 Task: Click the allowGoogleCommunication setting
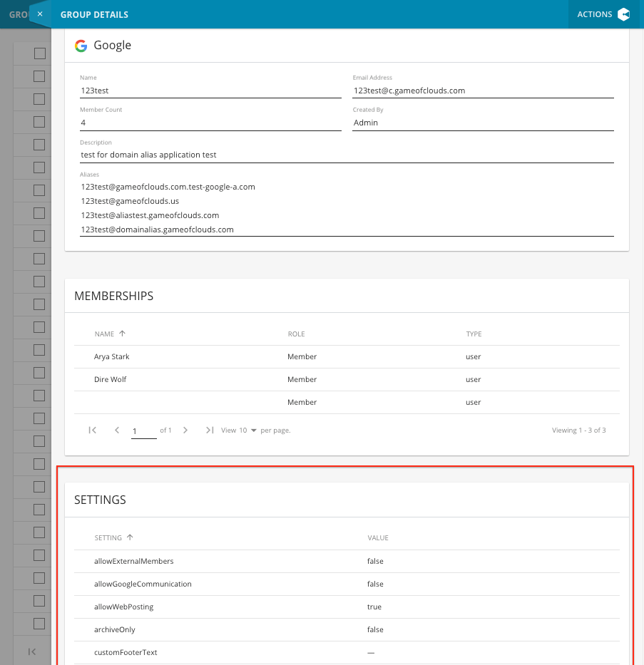(143, 584)
